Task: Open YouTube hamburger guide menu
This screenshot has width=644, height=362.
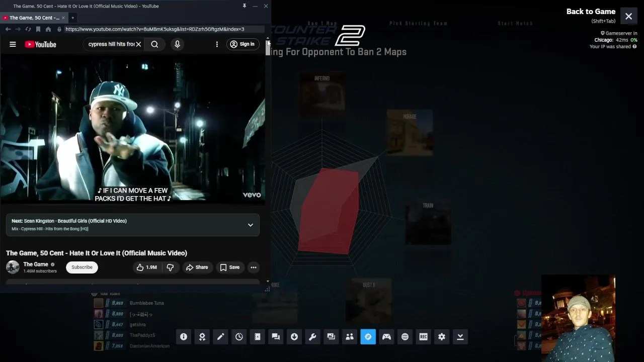Action: 13,44
